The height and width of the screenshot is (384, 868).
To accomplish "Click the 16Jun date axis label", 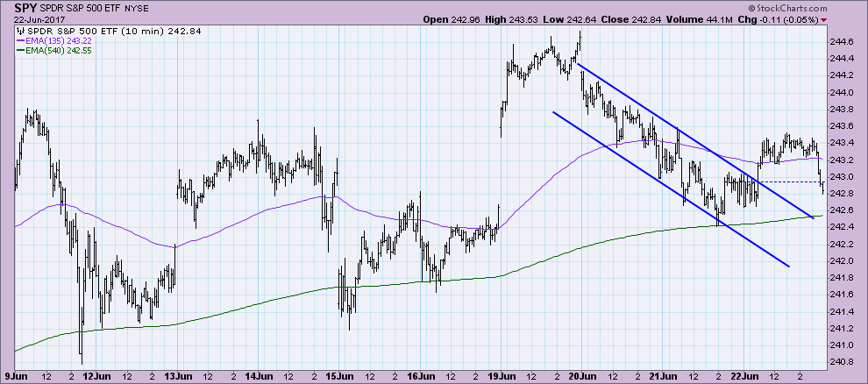I will pyautogui.click(x=419, y=376).
